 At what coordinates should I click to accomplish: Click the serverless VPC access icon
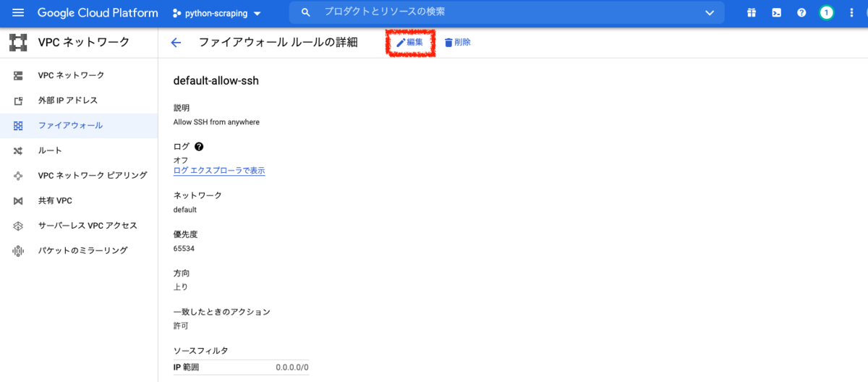pyautogui.click(x=18, y=226)
